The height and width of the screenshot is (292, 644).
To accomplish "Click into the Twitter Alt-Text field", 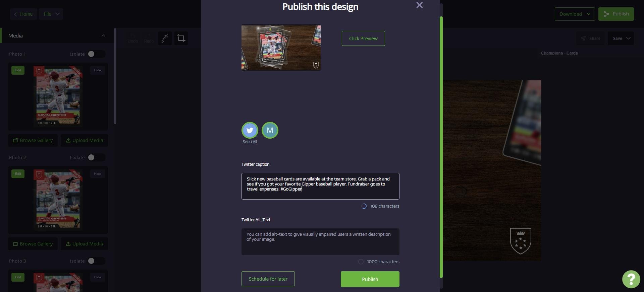I will [x=320, y=242].
